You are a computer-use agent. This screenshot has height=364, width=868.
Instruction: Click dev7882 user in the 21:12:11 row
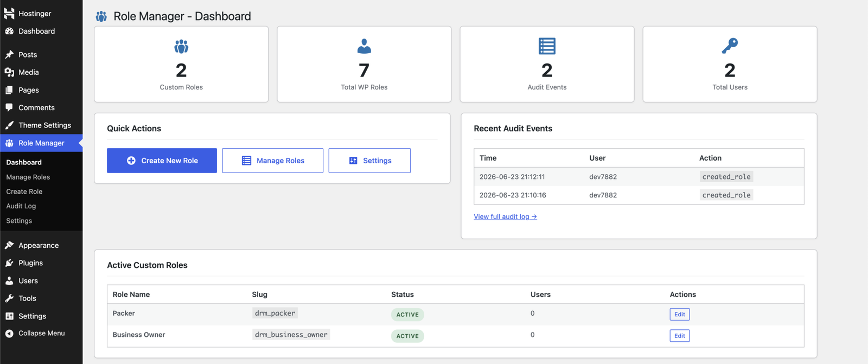pos(603,177)
